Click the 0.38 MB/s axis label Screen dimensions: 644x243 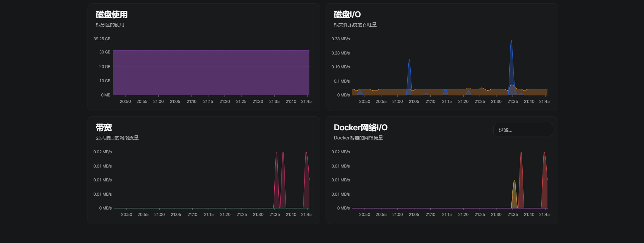click(340, 39)
